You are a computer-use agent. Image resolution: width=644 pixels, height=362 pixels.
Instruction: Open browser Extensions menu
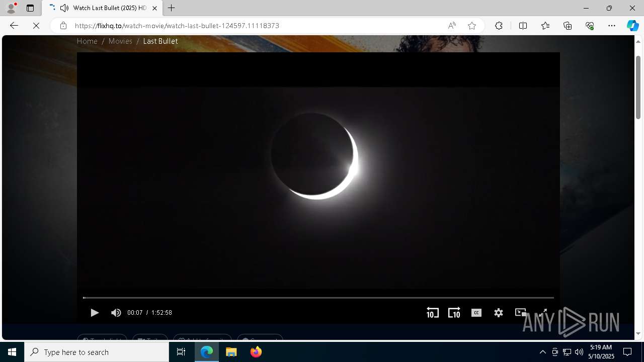[x=499, y=26]
